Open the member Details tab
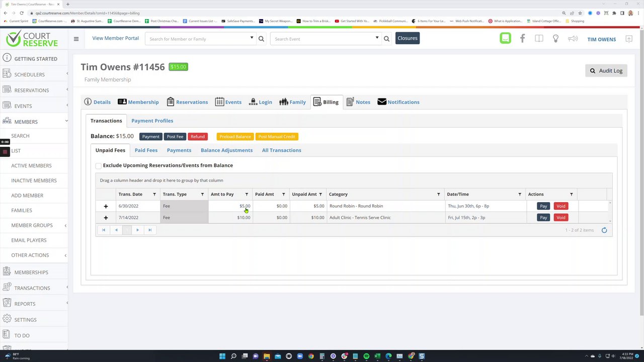The image size is (644, 362). point(98,102)
